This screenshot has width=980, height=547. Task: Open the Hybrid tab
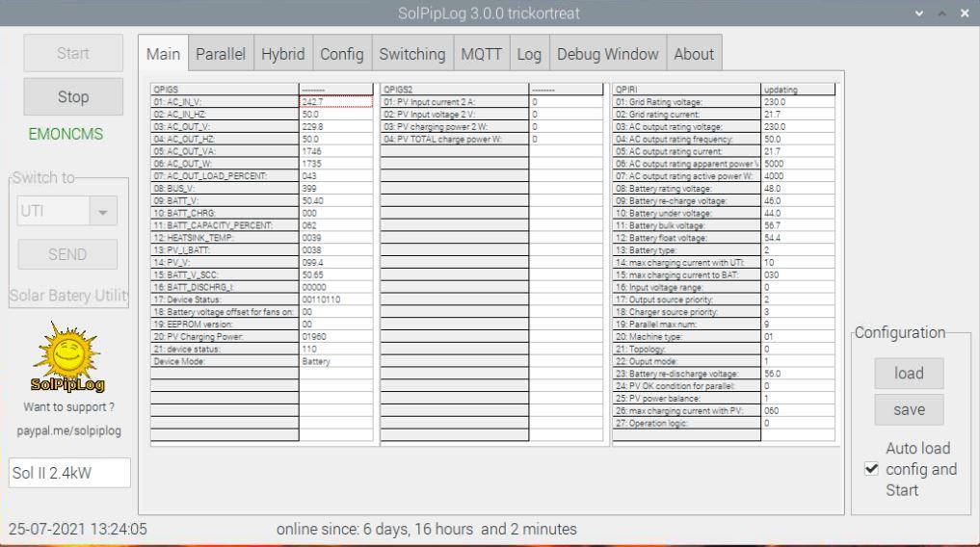pos(283,54)
